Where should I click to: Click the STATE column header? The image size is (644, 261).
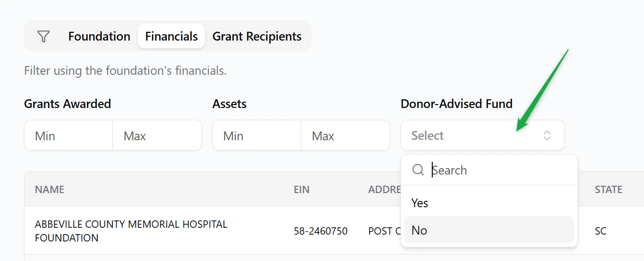(x=608, y=190)
